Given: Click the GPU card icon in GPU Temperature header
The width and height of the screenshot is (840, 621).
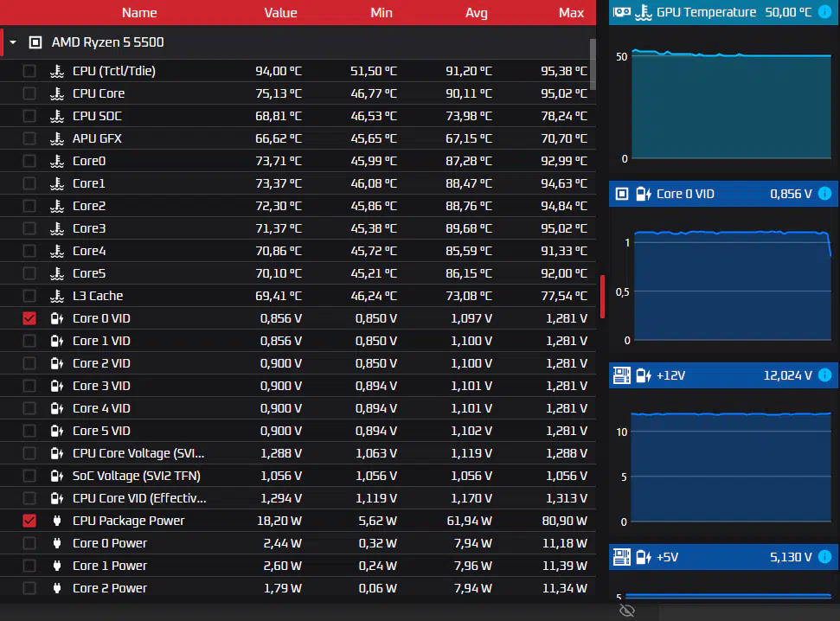Looking at the screenshot, I should coord(622,12).
